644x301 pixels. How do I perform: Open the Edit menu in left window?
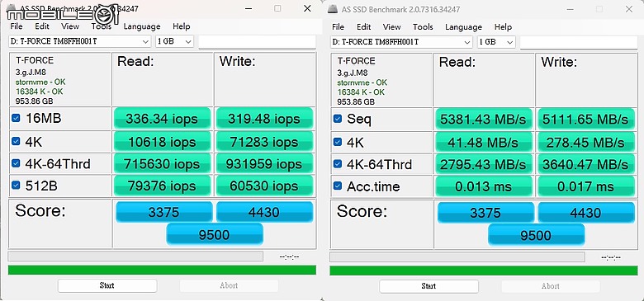[x=42, y=26]
